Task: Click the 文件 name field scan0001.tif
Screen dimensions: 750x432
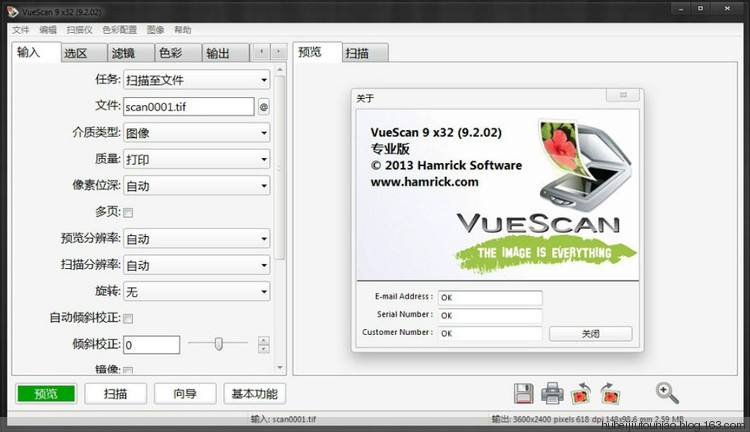Action: coord(188,107)
